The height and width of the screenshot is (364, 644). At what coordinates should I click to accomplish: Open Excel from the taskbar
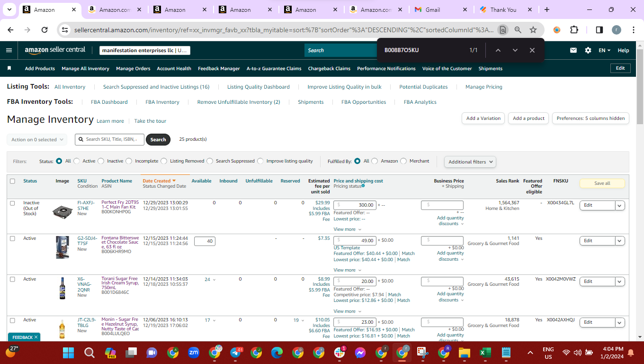coord(485,353)
